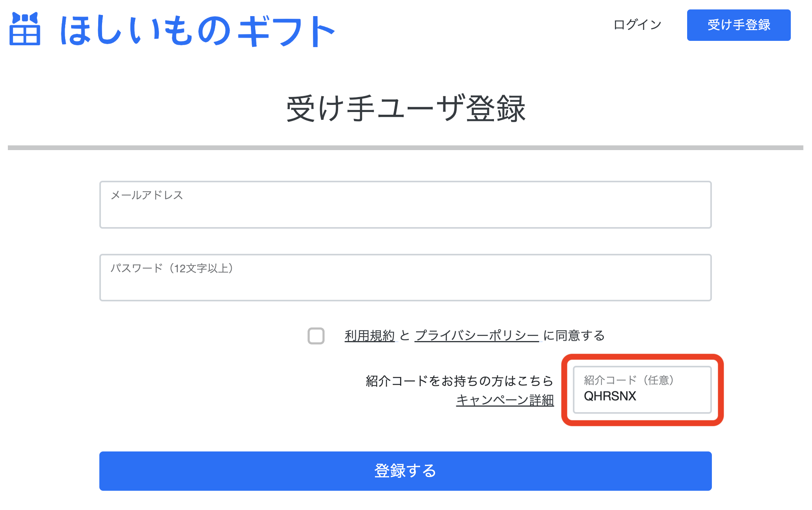812x510 pixels.
Task: Click the パスワード（12文字以上） placeholder label
Action: (x=172, y=268)
